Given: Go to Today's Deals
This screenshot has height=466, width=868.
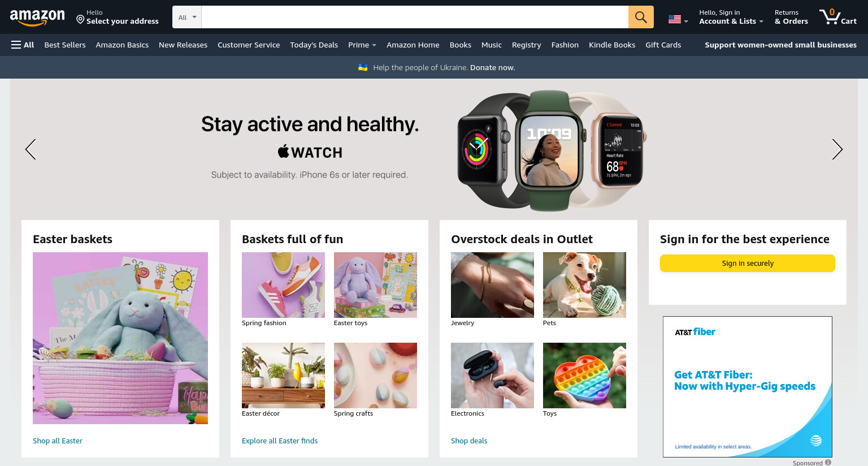Looking at the screenshot, I should pyautogui.click(x=314, y=45).
